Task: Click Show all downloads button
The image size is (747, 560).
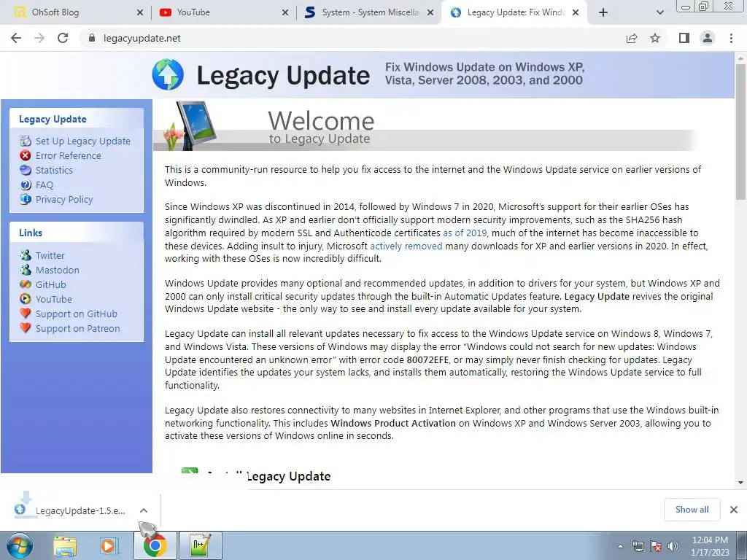Action: pyautogui.click(x=692, y=510)
